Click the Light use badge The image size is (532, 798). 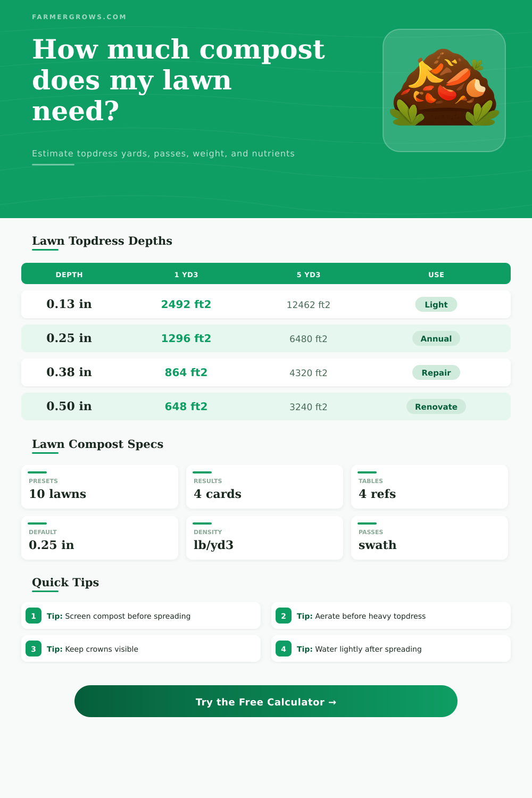pos(436,304)
